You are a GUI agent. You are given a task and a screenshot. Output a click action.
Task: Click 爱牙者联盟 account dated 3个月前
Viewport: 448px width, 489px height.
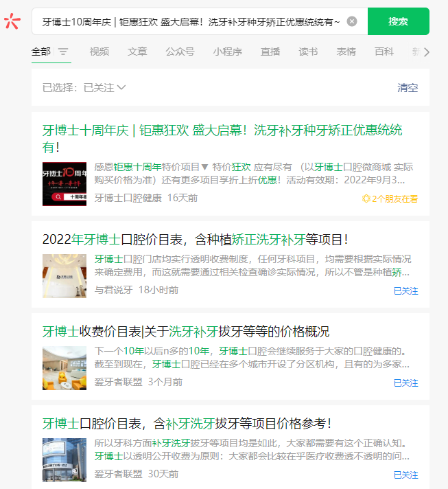click(119, 382)
